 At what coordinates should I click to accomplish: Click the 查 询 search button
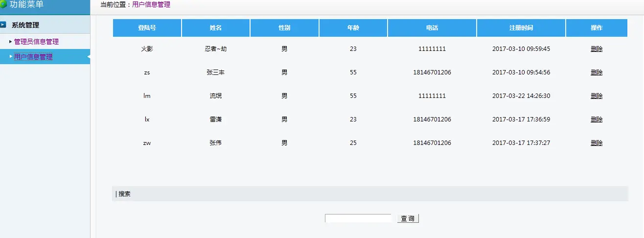[x=408, y=218]
